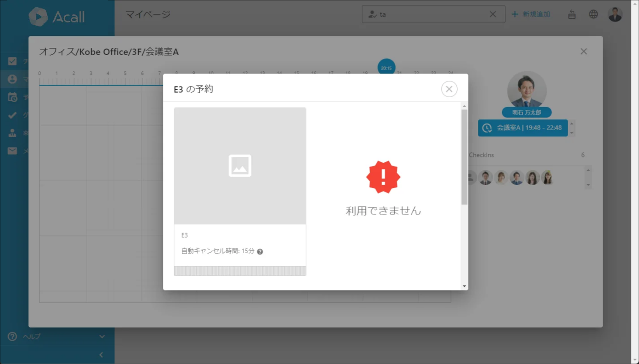Open the user profile avatar menu

click(x=615, y=14)
